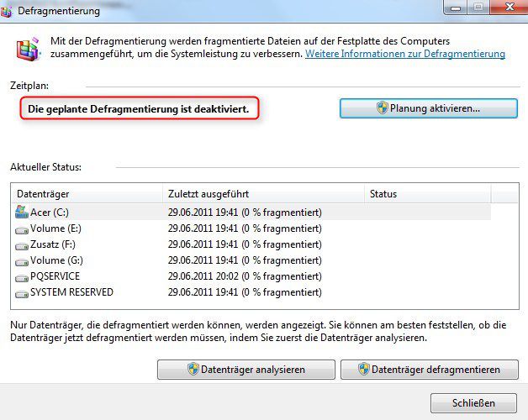The width and height of the screenshot is (528, 420).
Task: Click the Defragmentierung title bar icon
Action: (x=6, y=11)
